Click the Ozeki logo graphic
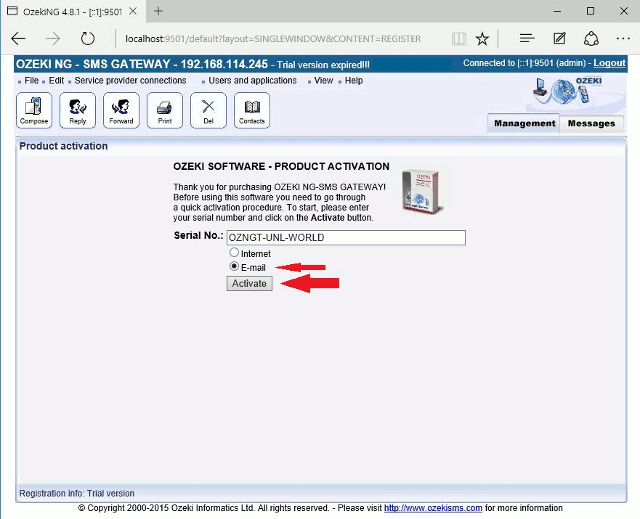This screenshot has height=519, width=640. click(568, 91)
